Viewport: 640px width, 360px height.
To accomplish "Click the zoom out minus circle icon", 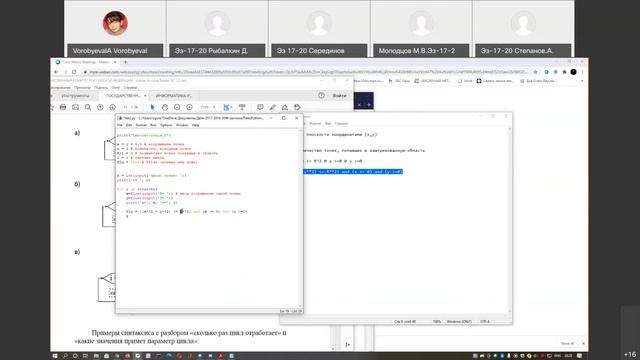I will pyautogui.click(x=177, y=107).
